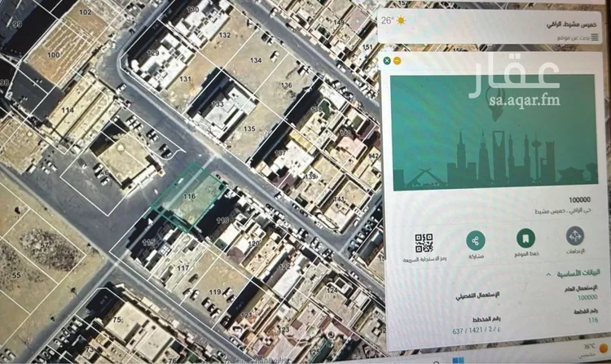This screenshot has height=364, width=611.
Task: Click parcel 132 on the map
Action: click(x=225, y=35)
